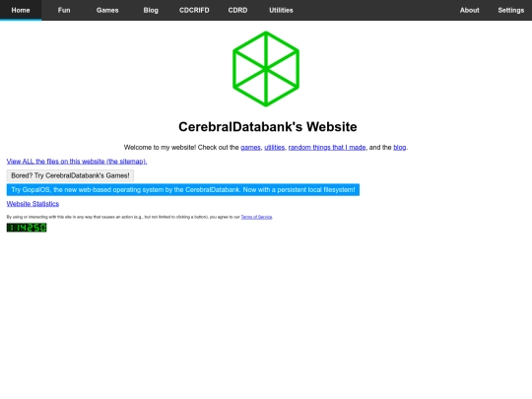Click the green digital clock display
The width and height of the screenshot is (532, 399).
point(27,228)
